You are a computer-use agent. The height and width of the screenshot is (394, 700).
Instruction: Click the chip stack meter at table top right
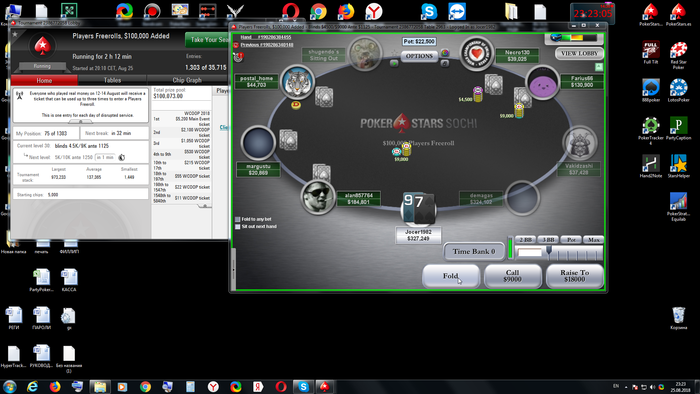pyautogui.click(x=573, y=38)
